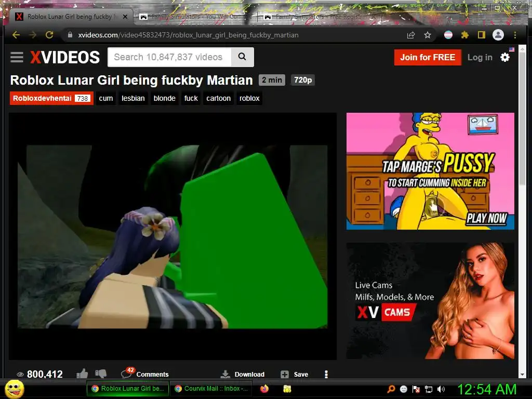Image resolution: width=532 pixels, height=399 pixels.
Task: Click the Download button
Action: [x=242, y=374]
